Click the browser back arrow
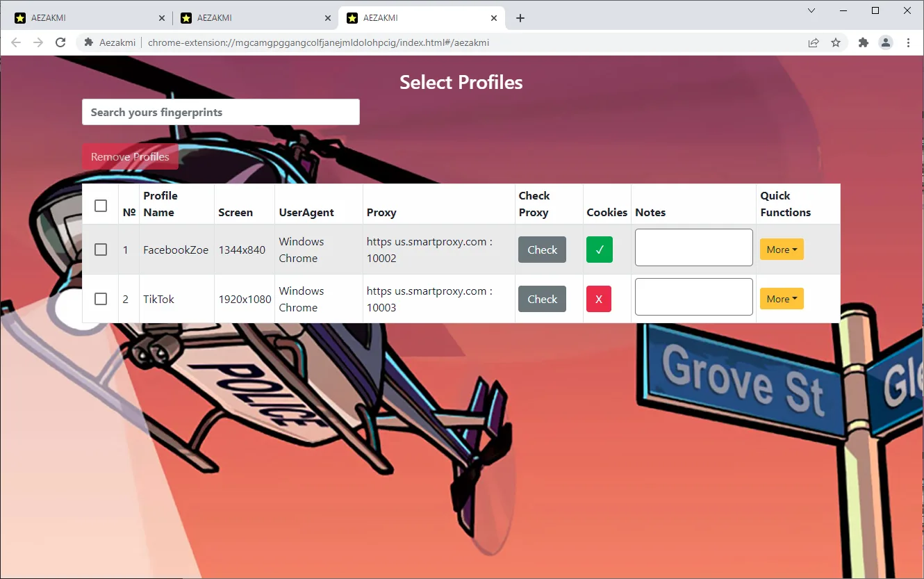Screen dimensions: 924x579 16,42
